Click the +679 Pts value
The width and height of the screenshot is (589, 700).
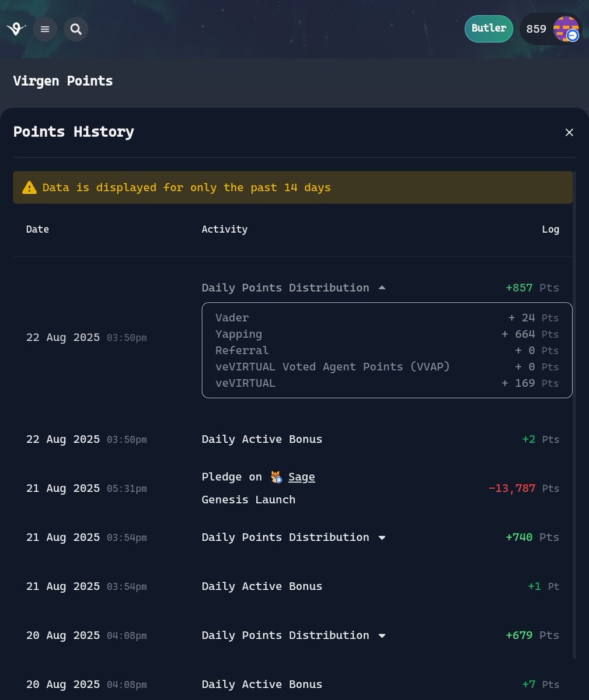(532, 635)
